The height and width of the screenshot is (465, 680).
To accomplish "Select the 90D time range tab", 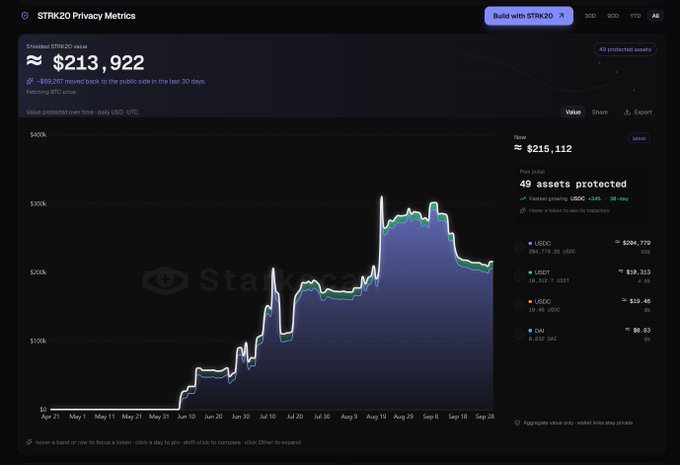I will tap(613, 16).
